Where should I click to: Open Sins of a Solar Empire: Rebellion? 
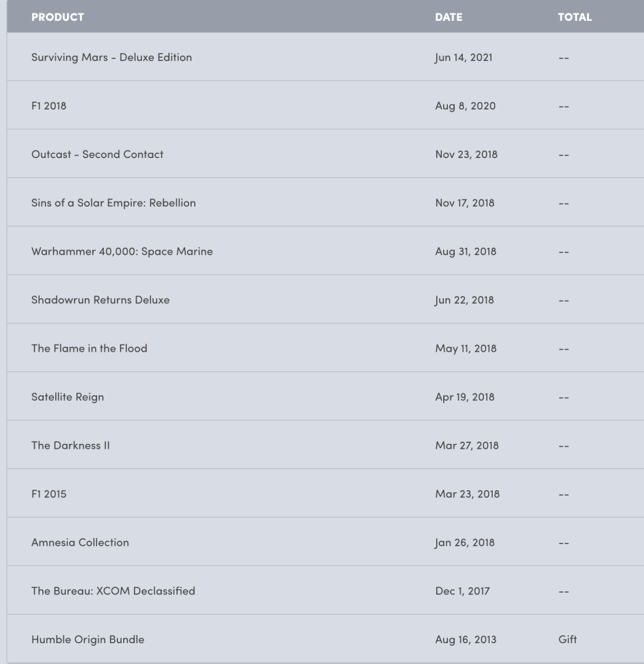114,203
